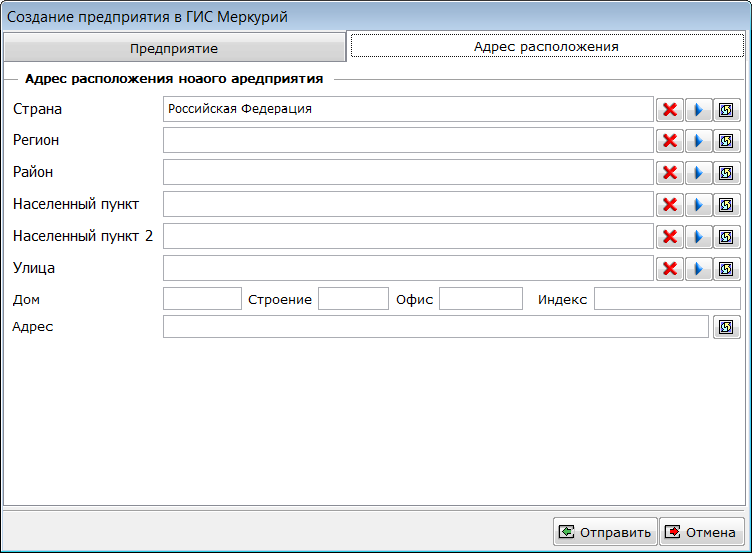
Task: Select the Адрес расположения tab
Action: tap(547, 46)
